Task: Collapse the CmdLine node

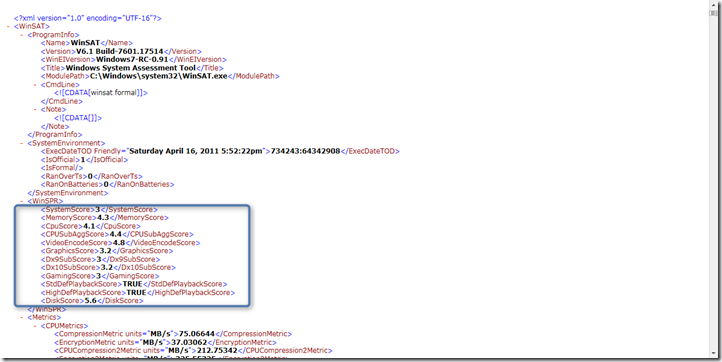Action: coord(35,85)
